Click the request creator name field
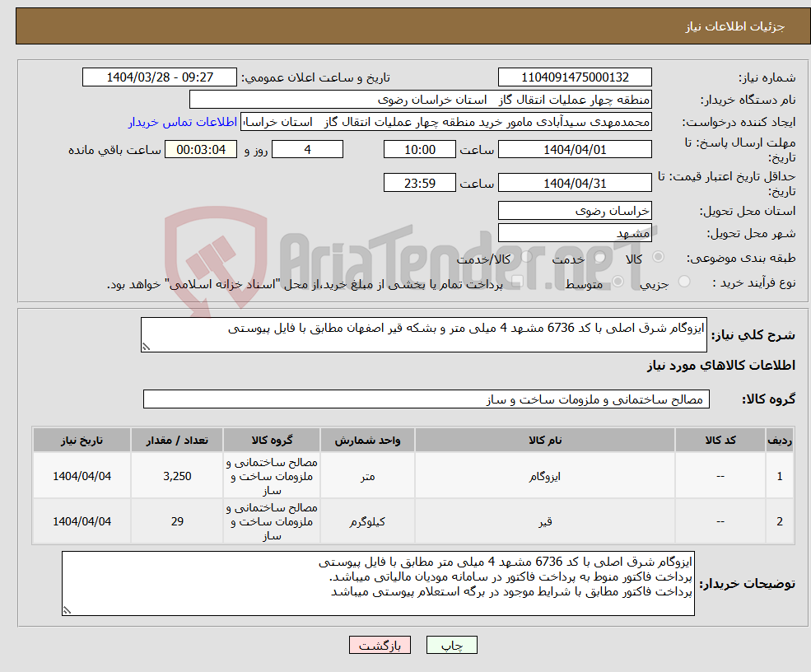 (445, 122)
